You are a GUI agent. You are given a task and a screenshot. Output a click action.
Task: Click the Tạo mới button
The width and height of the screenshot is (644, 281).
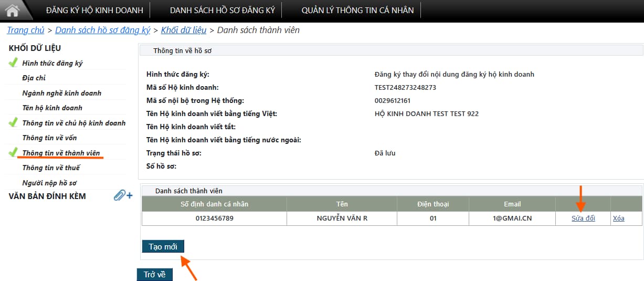(163, 247)
